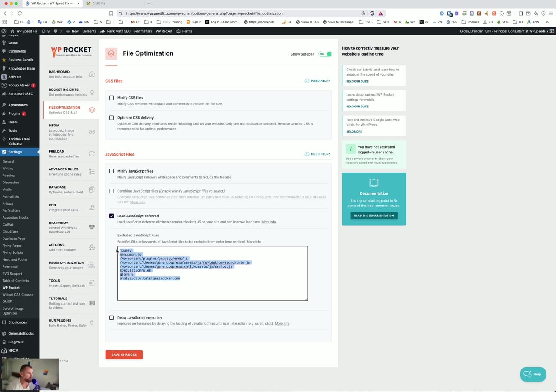Open the WP Rocket Dashboard section
Viewport: 556px width, 392px height.
click(92, 74)
